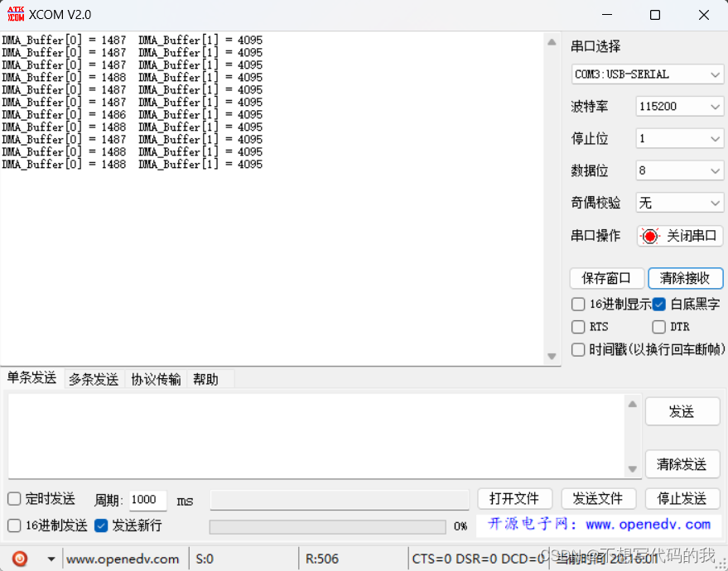Click the S:0 sent counter in status bar
This screenshot has height=571, width=728.
tap(205, 559)
